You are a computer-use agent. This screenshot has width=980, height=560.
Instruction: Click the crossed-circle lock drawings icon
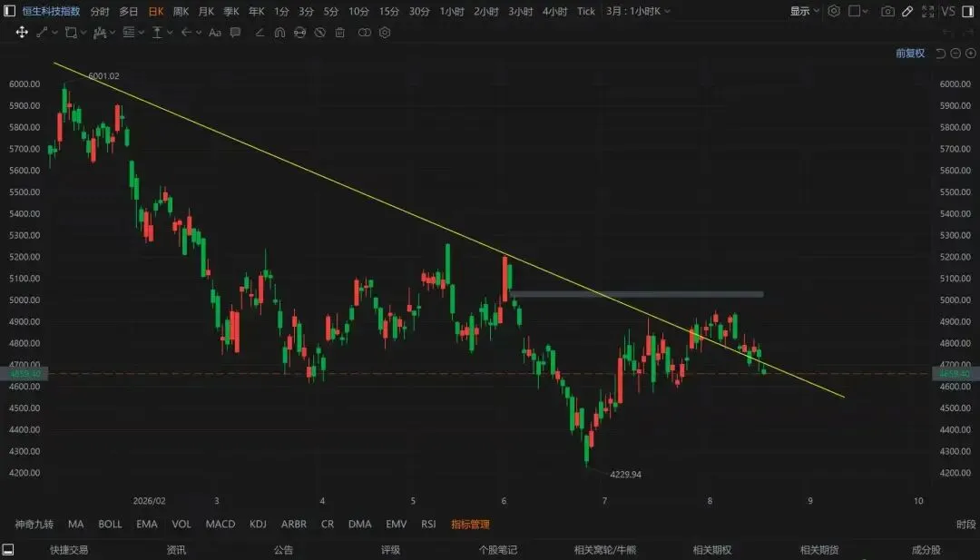coord(320,33)
